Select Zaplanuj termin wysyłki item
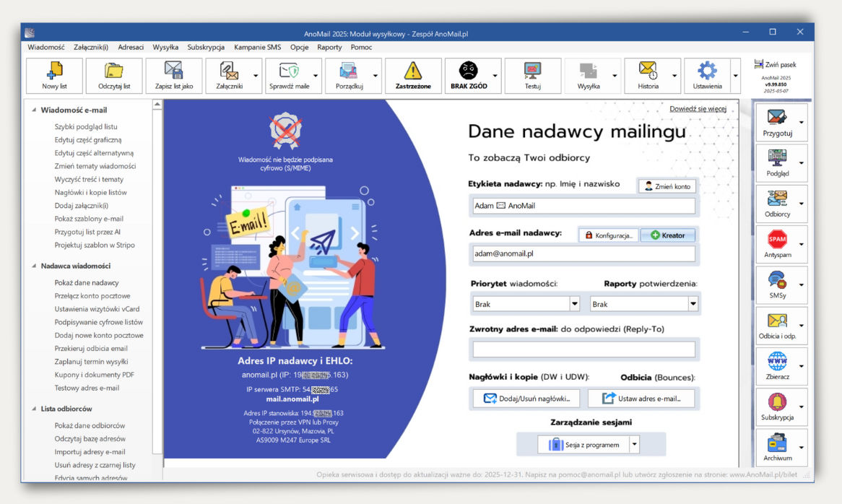Screen dimensions: 842x504 click(x=91, y=362)
